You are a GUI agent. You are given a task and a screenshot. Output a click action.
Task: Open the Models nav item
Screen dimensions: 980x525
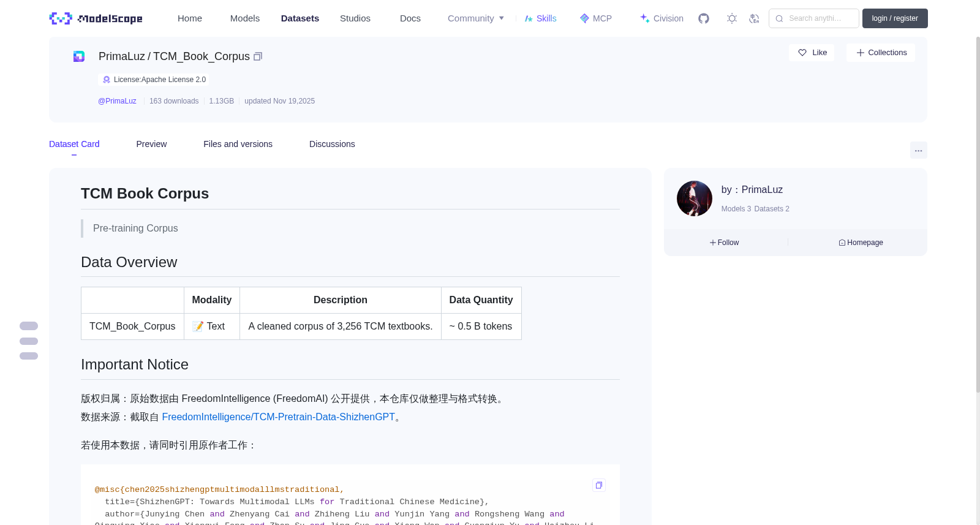tap(245, 18)
